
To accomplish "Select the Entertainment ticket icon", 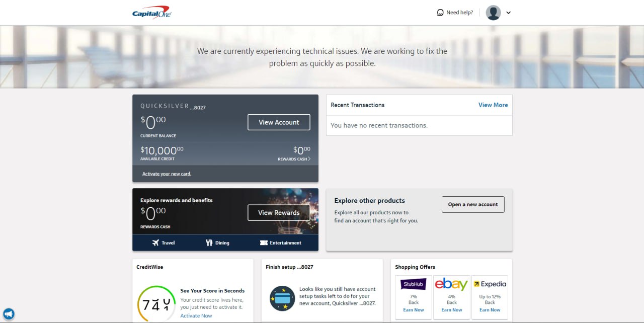I will click(x=264, y=243).
